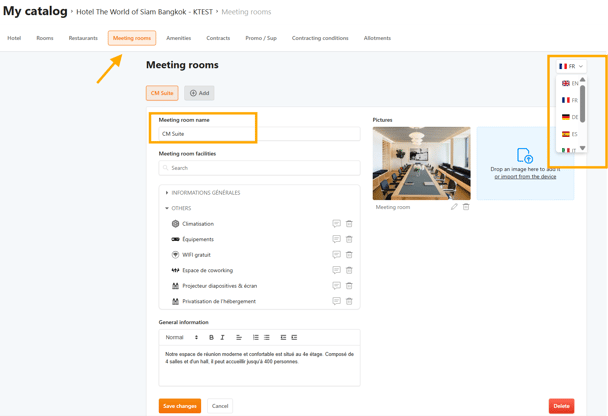Delete the Climatisation facility

click(349, 224)
